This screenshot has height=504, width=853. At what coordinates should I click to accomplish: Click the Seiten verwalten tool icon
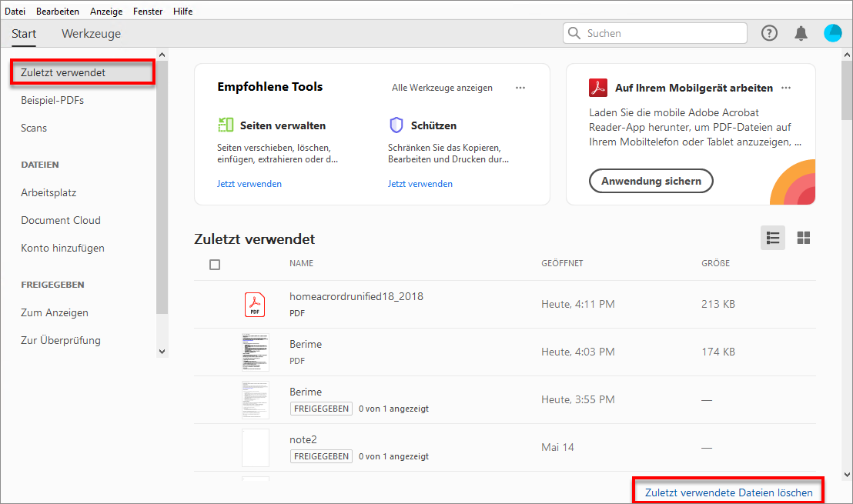(226, 125)
